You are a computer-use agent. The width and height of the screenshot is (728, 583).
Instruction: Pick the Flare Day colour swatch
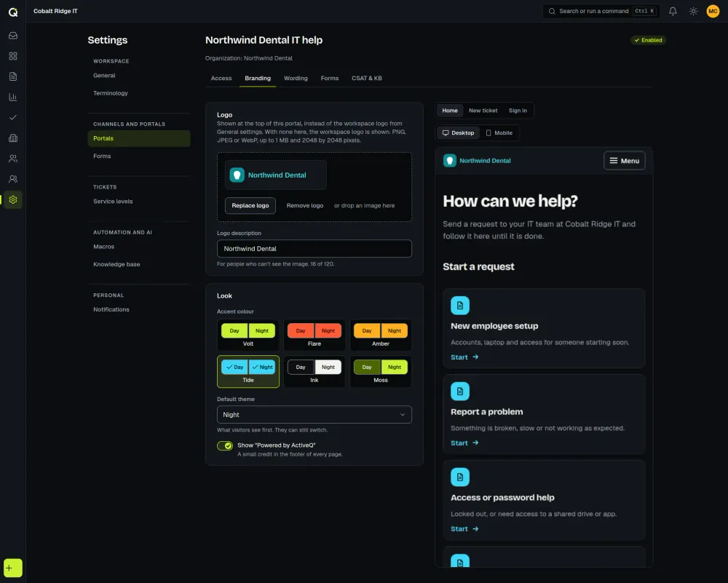(301, 331)
